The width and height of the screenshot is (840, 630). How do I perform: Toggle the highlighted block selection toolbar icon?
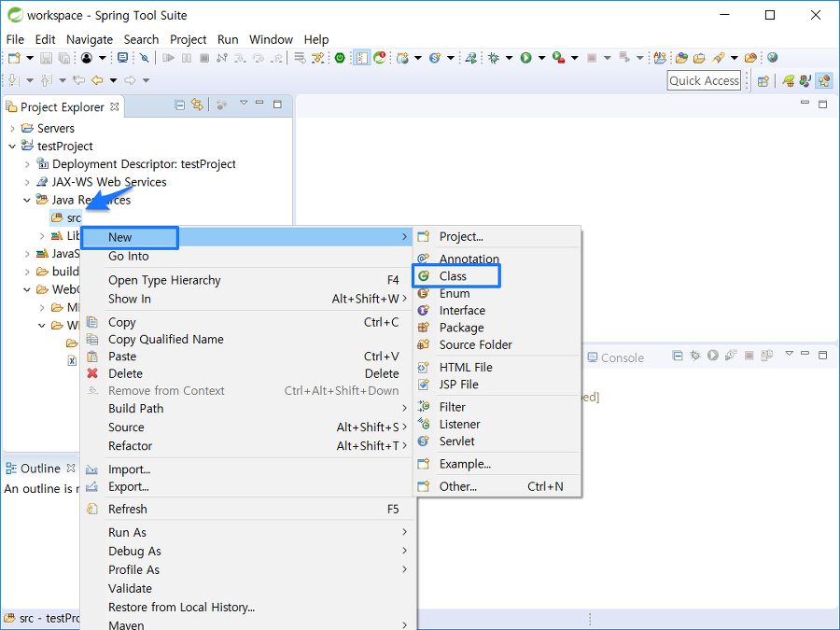(361, 58)
